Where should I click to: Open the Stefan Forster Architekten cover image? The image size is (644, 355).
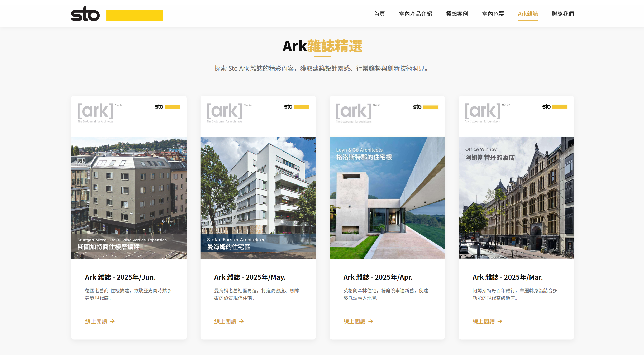pyautogui.click(x=258, y=197)
